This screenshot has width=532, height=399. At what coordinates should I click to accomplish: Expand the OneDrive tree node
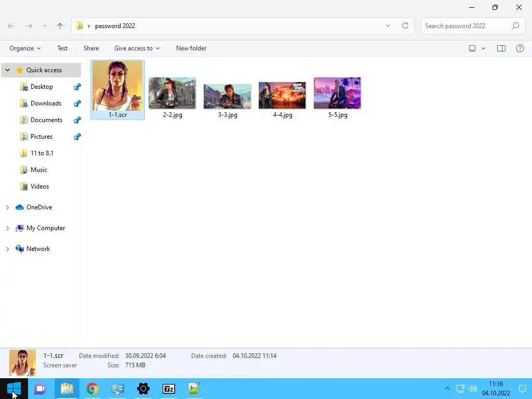(7, 207)
